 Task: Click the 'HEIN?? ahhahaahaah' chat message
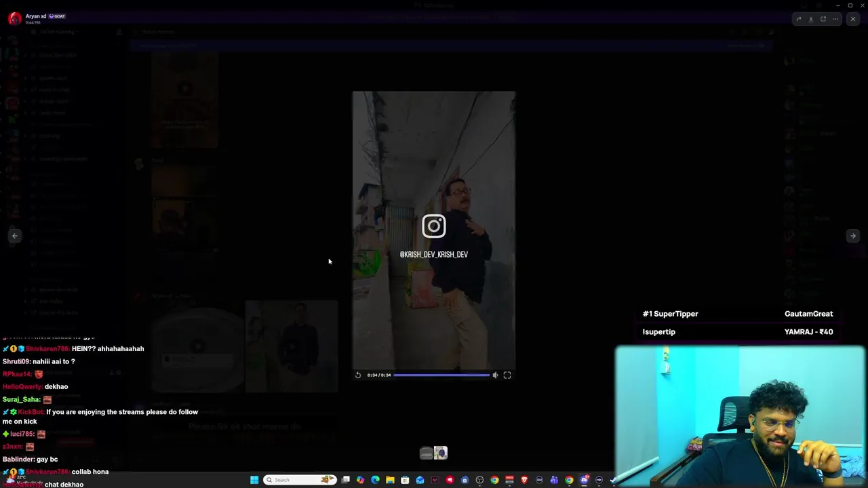point(108,348)
